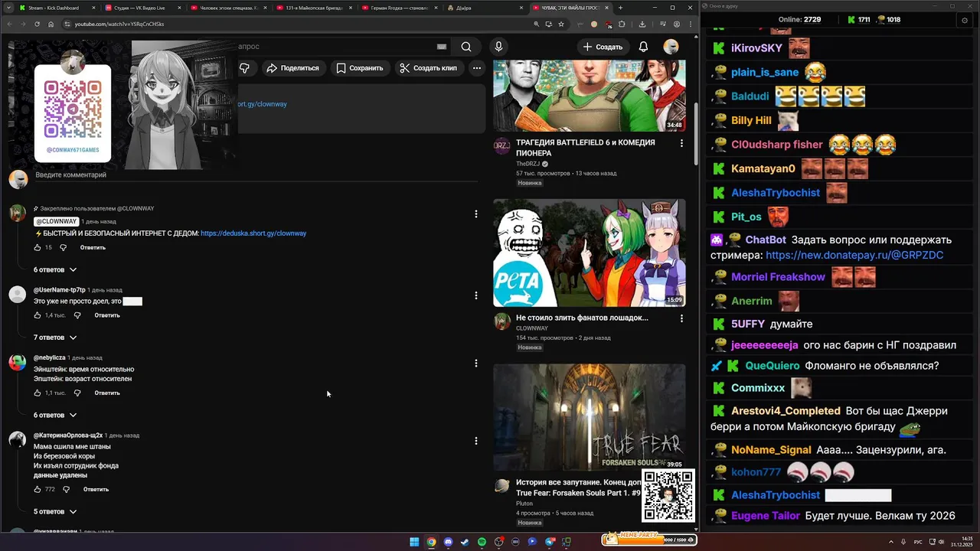Open options menu for @UserName-tp7tp comment
Viewport: 980px width, 551px height.
476,295
